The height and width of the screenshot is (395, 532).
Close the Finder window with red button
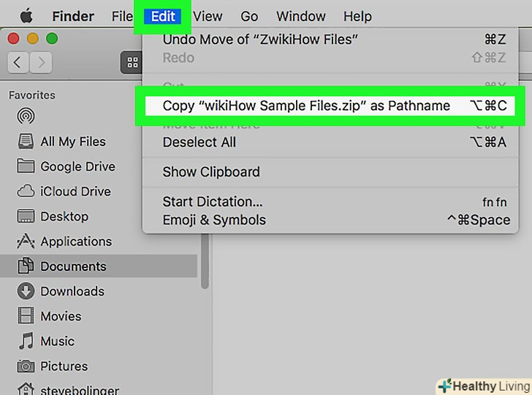13,38
